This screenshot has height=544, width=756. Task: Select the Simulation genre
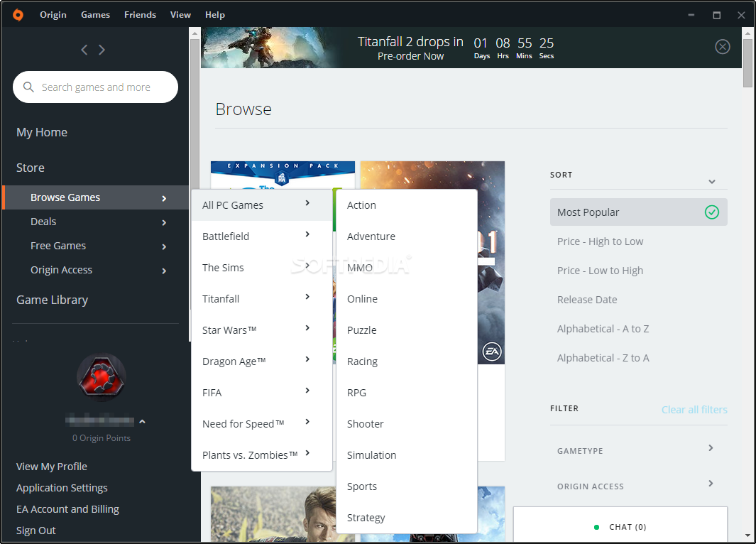tap(407, 455)
